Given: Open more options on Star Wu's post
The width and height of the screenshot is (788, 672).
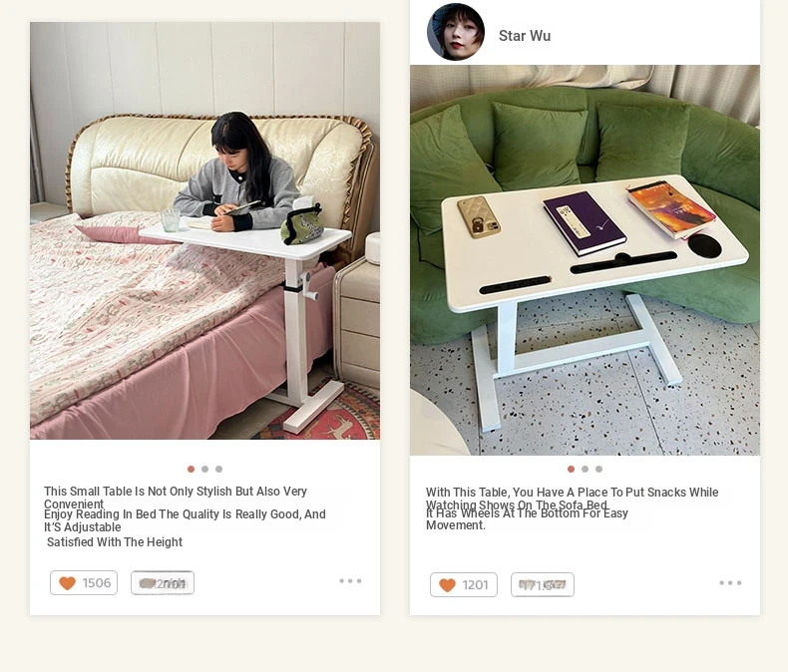Looking at the screenshot, I should [730, 583].
